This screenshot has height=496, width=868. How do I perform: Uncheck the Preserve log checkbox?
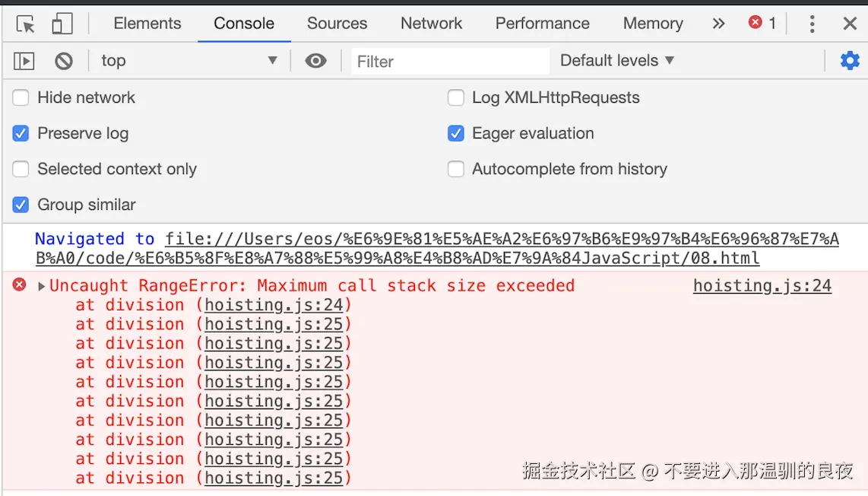pos(21,134)
